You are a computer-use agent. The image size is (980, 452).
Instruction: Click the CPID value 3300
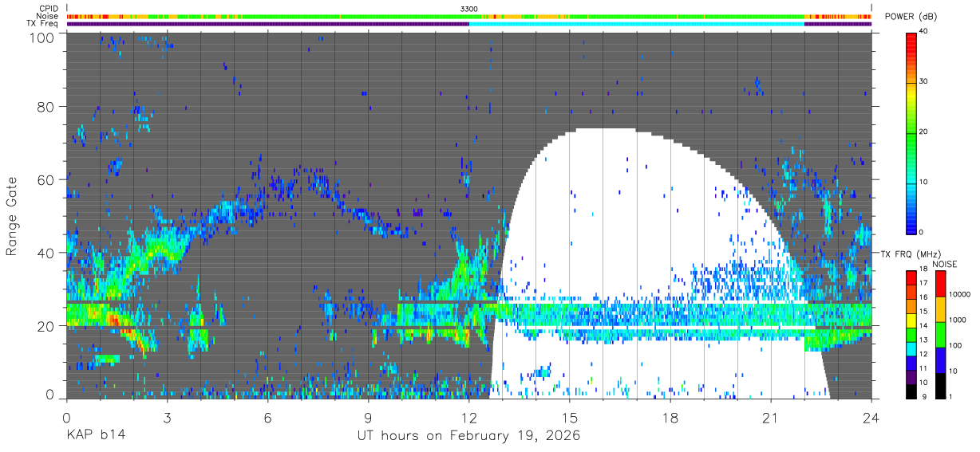[469, 8]
